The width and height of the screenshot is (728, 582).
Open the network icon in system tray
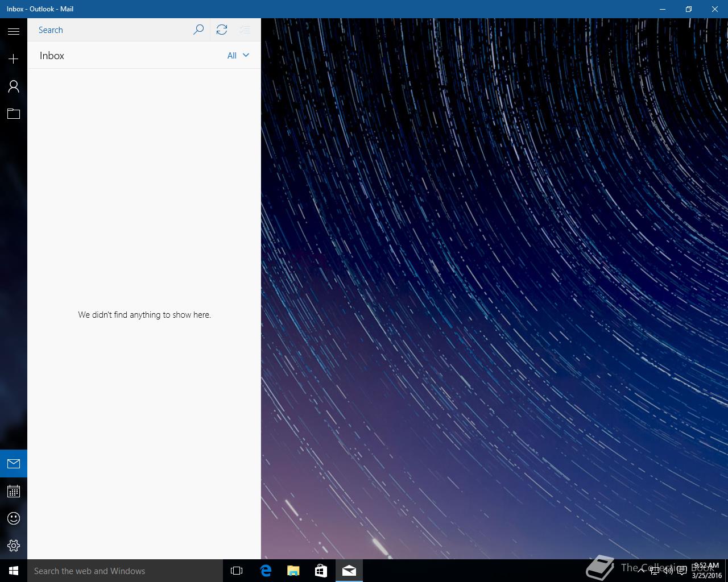[x=655, y=571]
